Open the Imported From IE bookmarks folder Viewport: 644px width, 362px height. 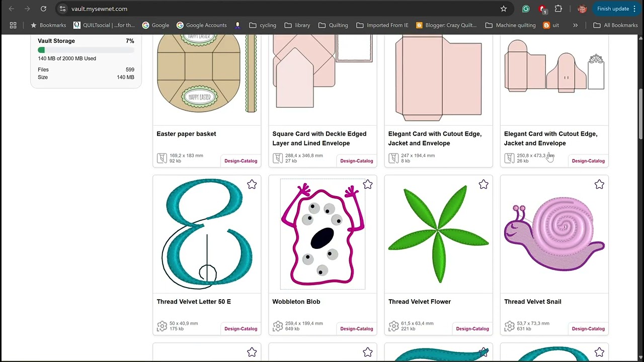[x=382, y=25]
